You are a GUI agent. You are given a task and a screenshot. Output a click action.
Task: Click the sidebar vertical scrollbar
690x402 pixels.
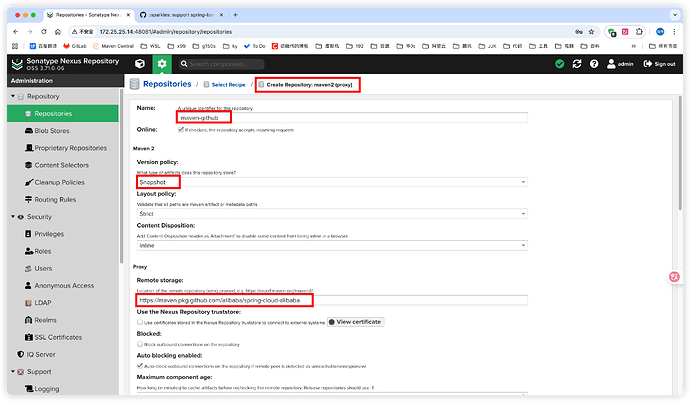pos(121,176)
